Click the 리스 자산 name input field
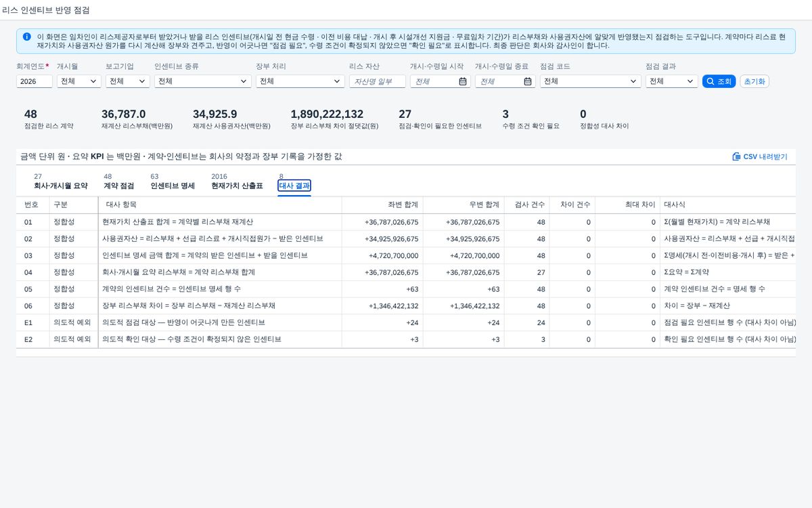 point(378,81)
